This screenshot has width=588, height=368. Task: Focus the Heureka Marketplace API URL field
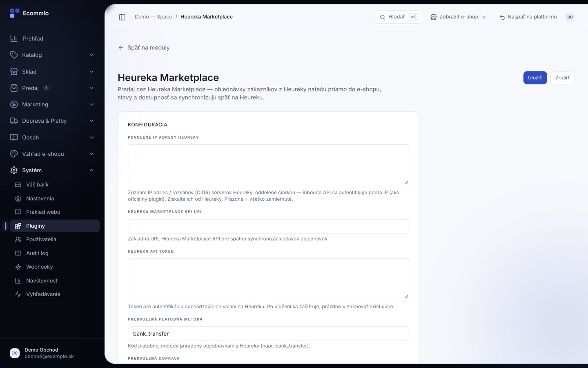268,227
